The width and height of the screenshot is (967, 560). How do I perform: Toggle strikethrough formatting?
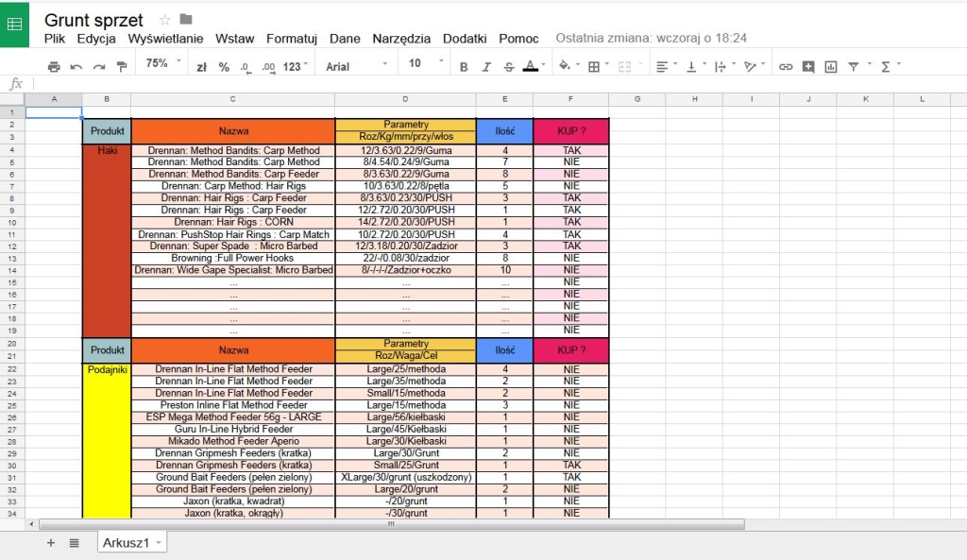click(509, 67)
